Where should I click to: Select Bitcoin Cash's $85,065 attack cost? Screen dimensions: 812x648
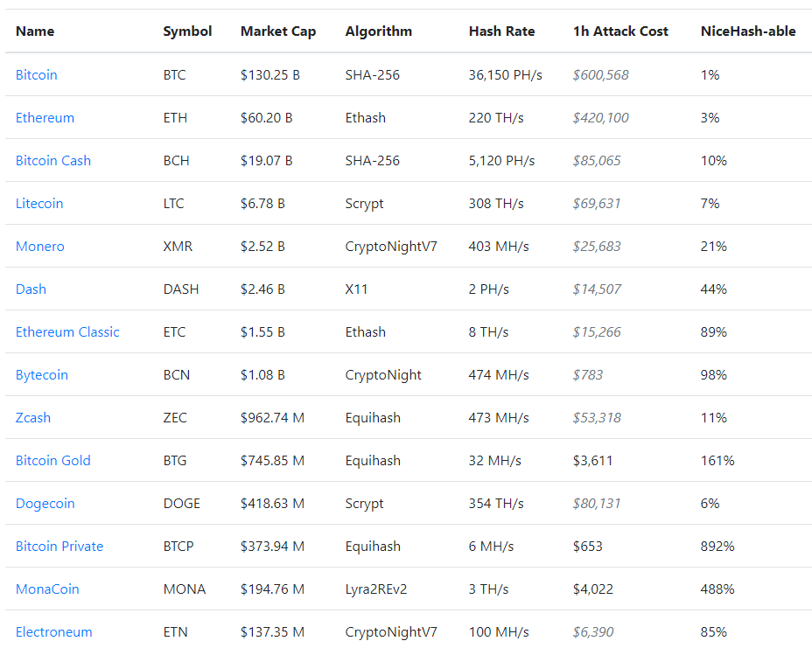[x=597, y=161]
